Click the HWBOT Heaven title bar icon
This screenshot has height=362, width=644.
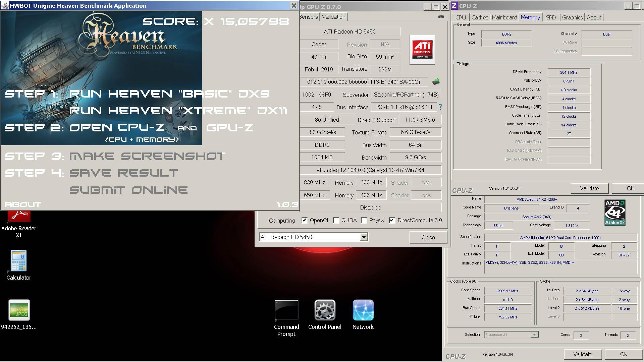point(5,5)
